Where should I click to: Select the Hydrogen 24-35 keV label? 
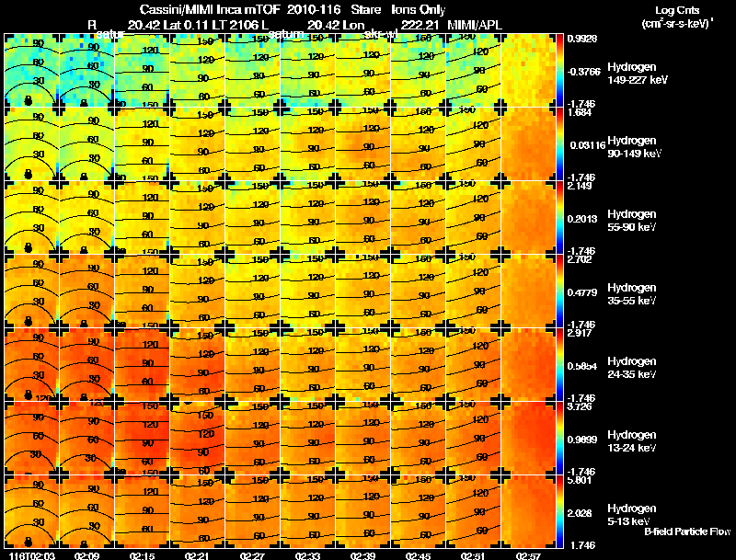pyautogui.click(x=632, y=368)
